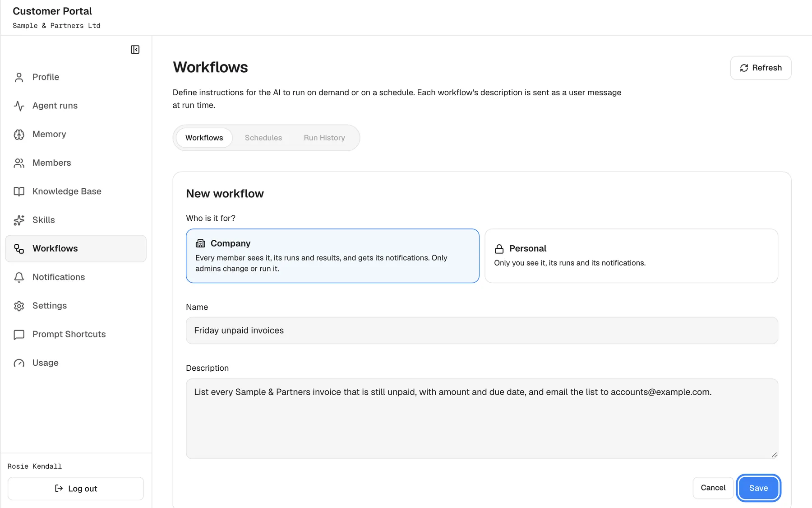The height and width of the screenshot is (508, 812).
Task: Open the Usage sidebar item
Action: [76, 363]
